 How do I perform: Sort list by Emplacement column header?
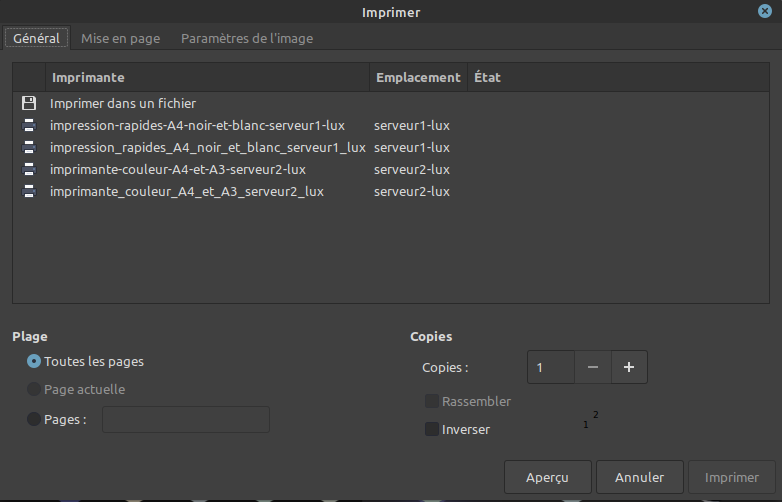tap(417, 77)
